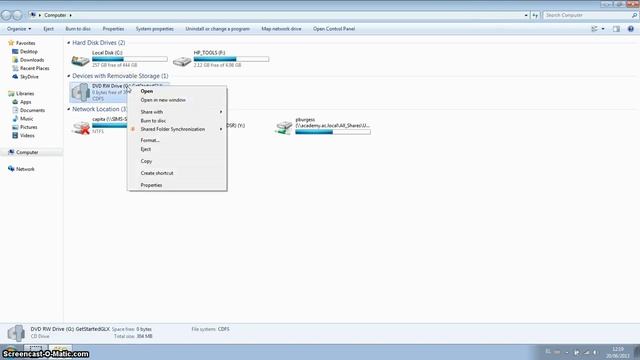Expand the arrow after Computer in breadcrumb

tap(71, 15)
